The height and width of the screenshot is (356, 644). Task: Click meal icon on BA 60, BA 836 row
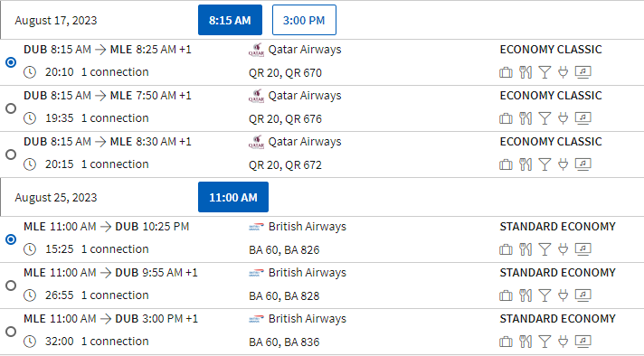pyautogui.click(x=526, y=342)
